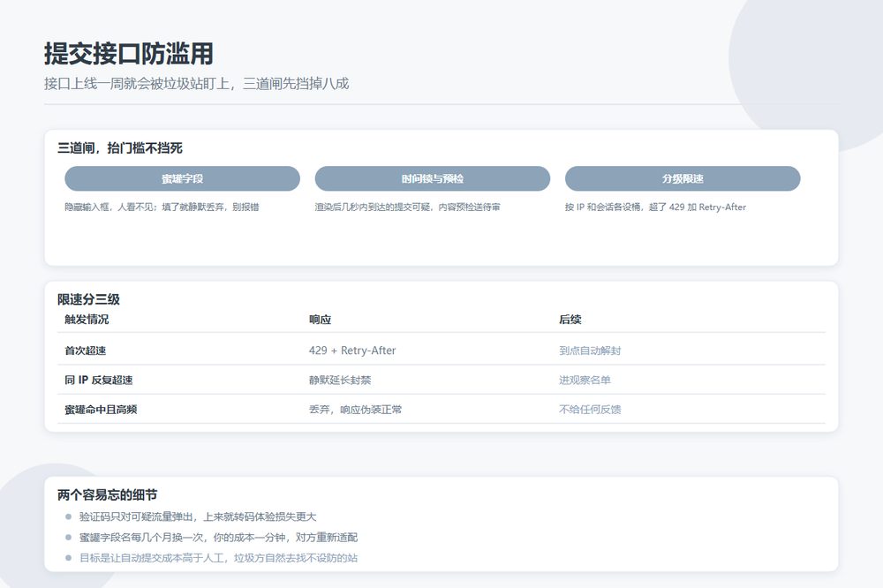Click the description 按 IP 和会话各设桶
This screenshot has width=883, height=588.
point(602,207)
